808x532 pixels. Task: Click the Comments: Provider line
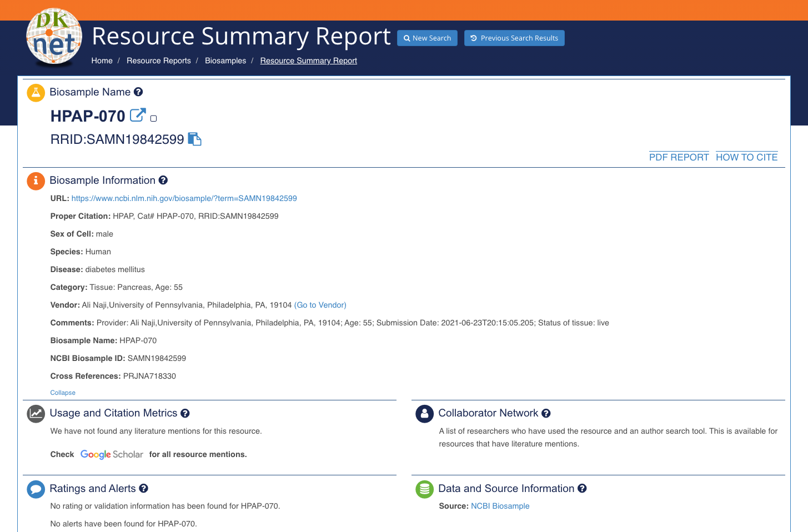tap(330, 323)
